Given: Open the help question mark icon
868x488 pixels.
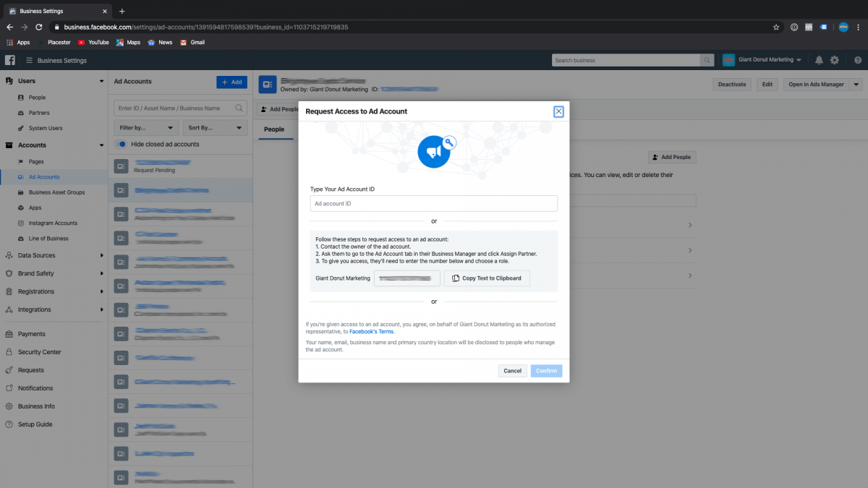Looking at the screenshot, I should 858,60.
